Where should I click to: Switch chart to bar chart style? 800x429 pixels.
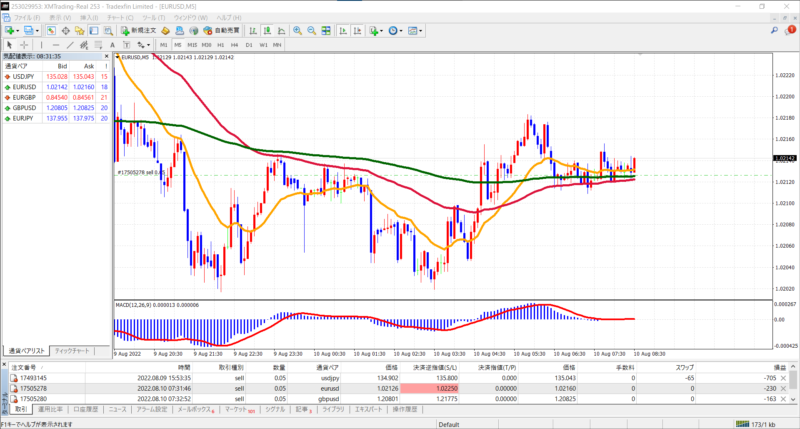[x=253, y=31]
